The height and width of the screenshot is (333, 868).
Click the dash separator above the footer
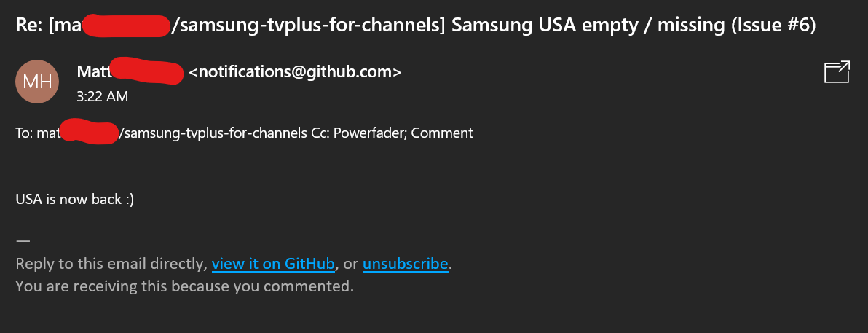[x=23, y=241]
